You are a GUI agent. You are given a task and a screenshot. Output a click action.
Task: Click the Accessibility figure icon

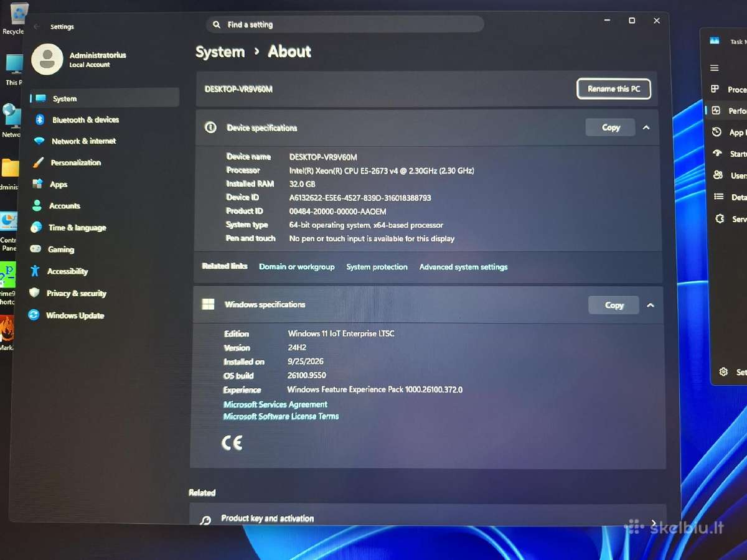pyautogui.click(x=35, y=271)
